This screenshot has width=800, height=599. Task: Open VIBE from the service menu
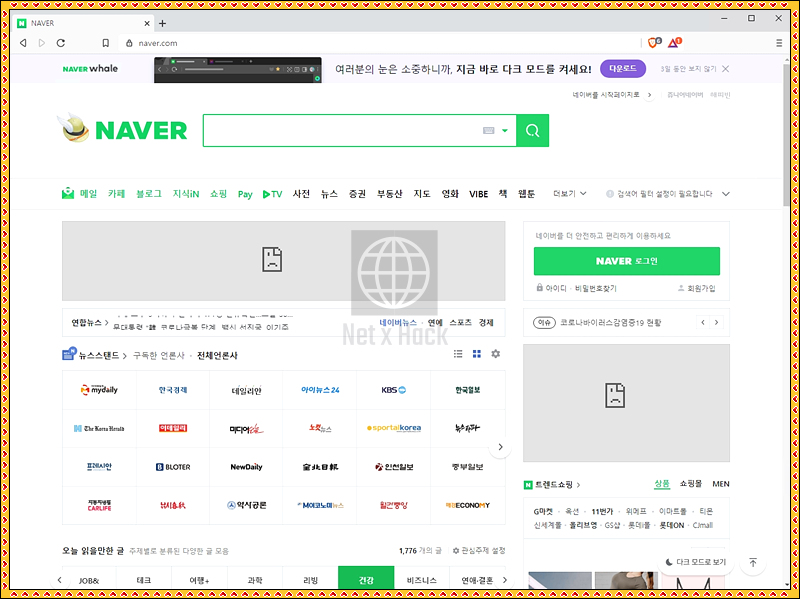pyautogui.click(x=479, y=194)
